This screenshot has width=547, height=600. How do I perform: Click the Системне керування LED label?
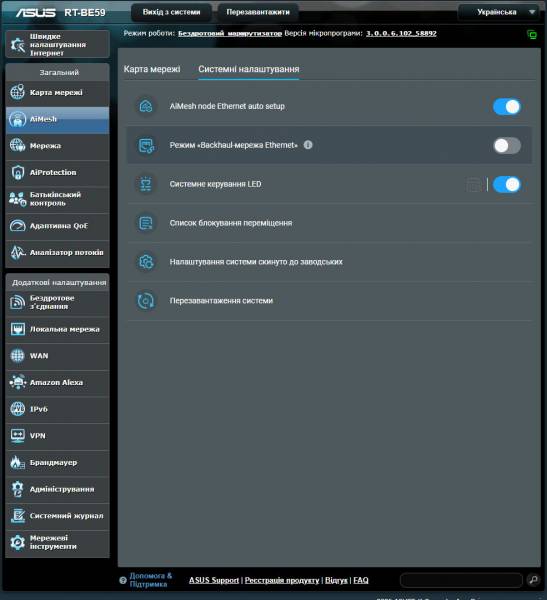click(216, 184)
